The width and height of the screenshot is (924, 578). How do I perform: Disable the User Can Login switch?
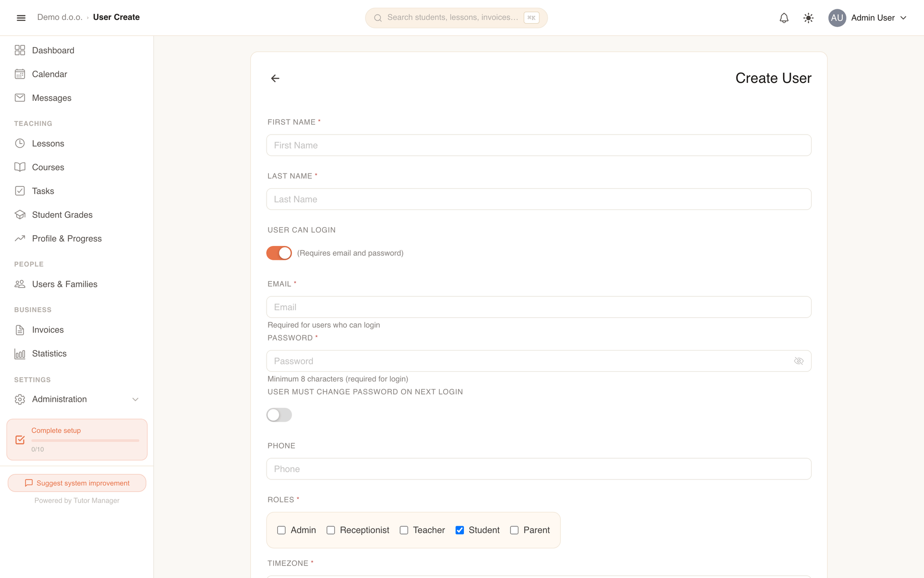[x=279, y=253]
